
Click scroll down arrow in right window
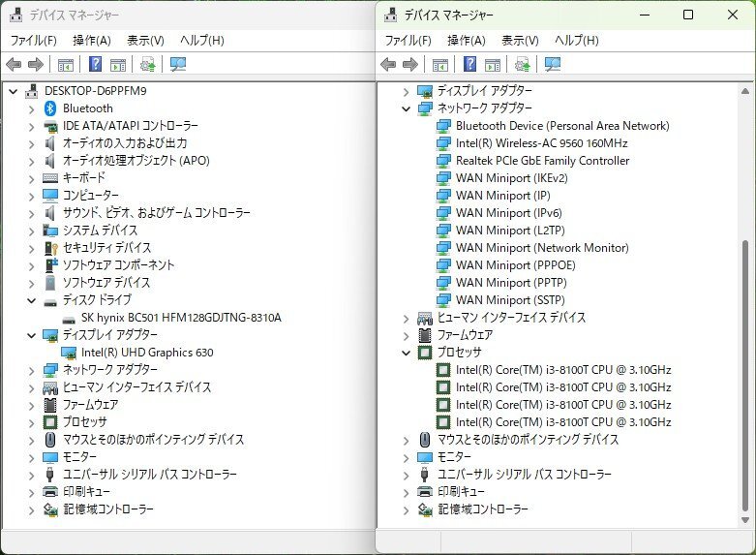pyautogui.click(x=745, y=520)
